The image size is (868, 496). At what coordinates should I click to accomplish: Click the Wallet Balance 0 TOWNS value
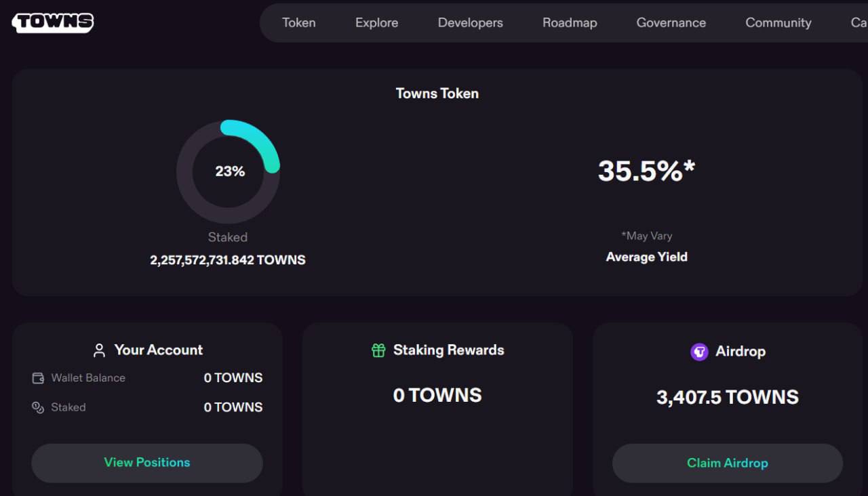(x=233, y=378)
